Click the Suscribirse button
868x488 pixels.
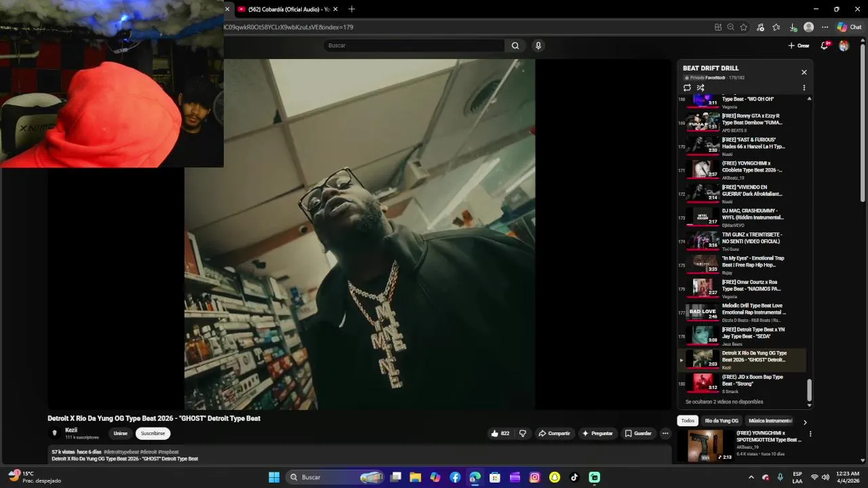point(153,433)
